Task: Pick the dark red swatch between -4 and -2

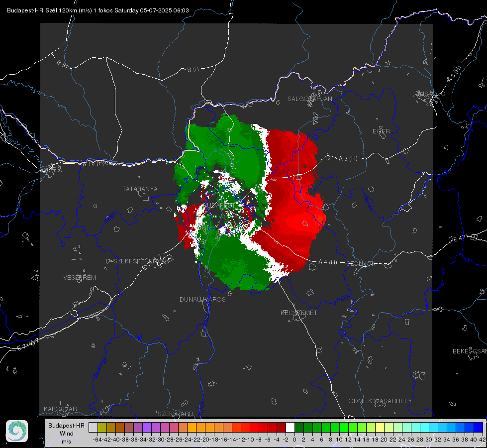Action: [281, 427]
